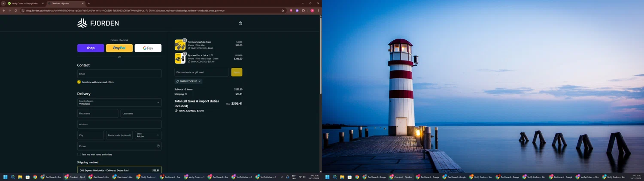Click the Discount code or gift card field

click(201, 72)
